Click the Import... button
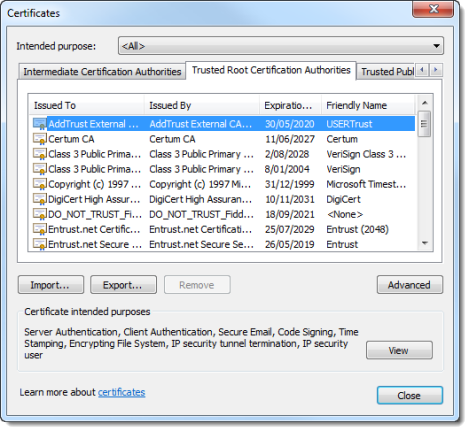Viewport: 470px width, 432px height. click(x=51, y=285)
